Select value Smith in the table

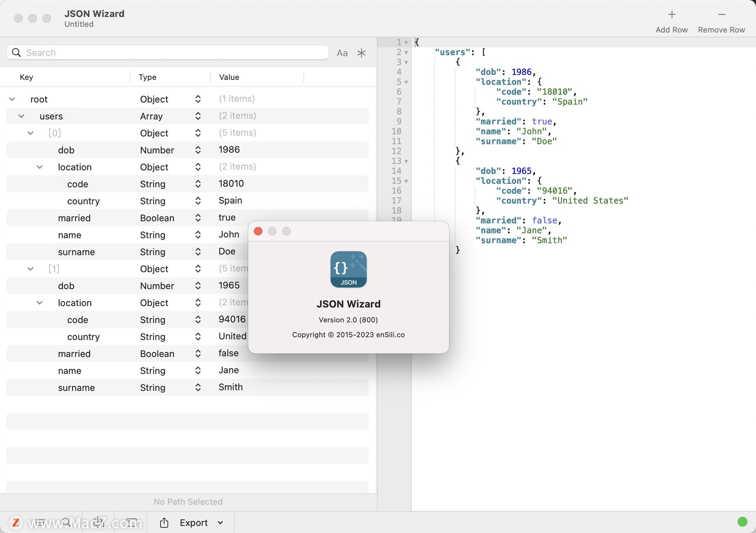[231, 387]
